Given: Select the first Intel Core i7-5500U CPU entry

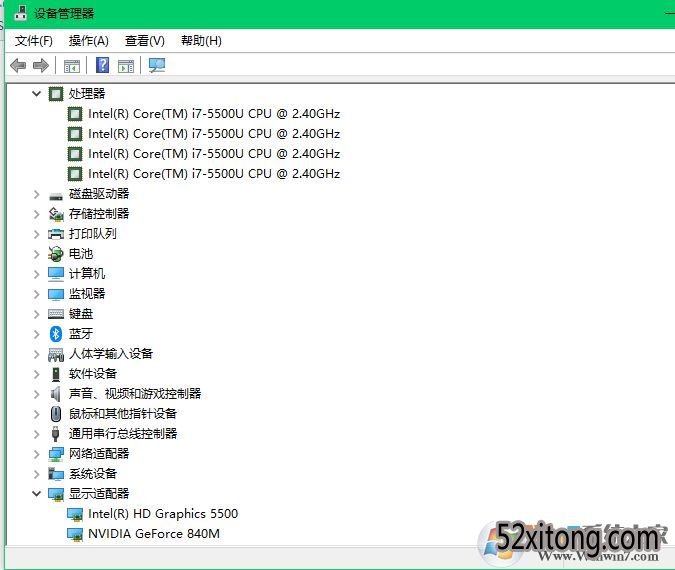Looking at the screenshot, I should [214, 114].
